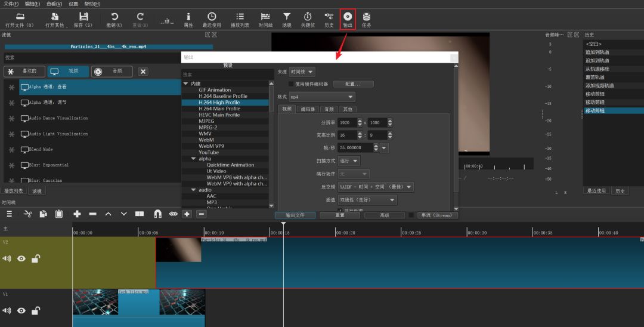Switch to the 编码器 codec tab
The width and height of the screenshot is (644, 327).
(x=308, y=109)
